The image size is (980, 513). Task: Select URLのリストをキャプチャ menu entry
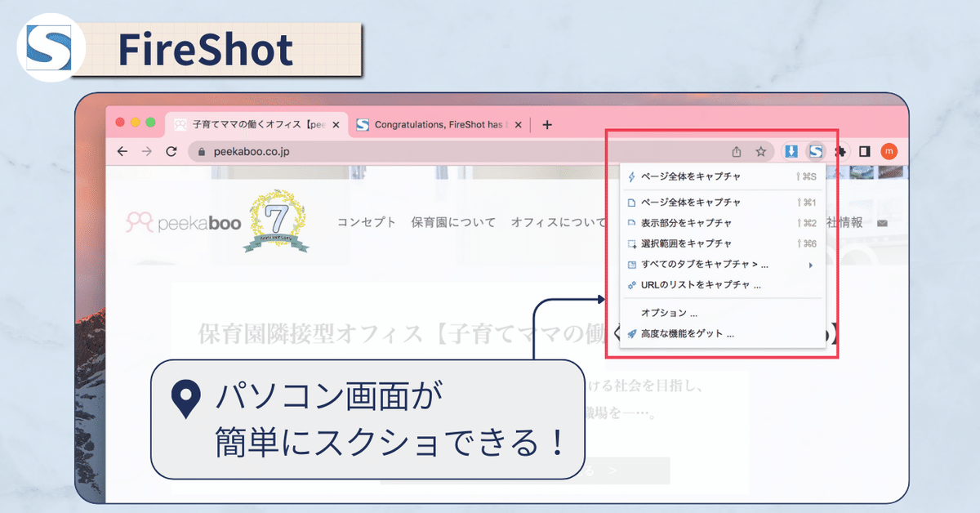tap(723, 285)
